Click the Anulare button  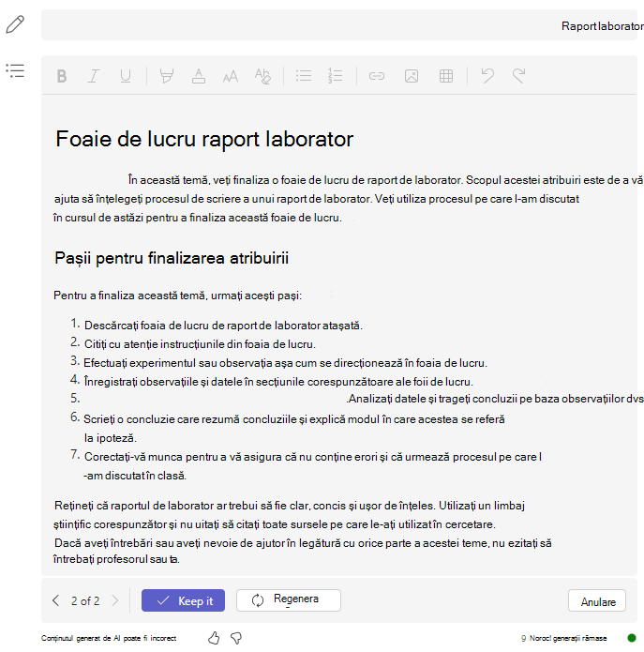597,600
